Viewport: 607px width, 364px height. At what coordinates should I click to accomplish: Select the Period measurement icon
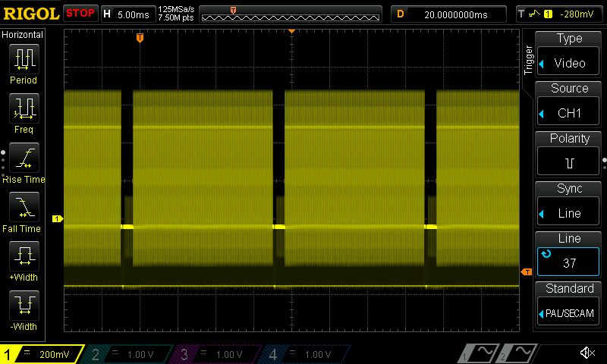pyautogui.click(x=24, y=59)
